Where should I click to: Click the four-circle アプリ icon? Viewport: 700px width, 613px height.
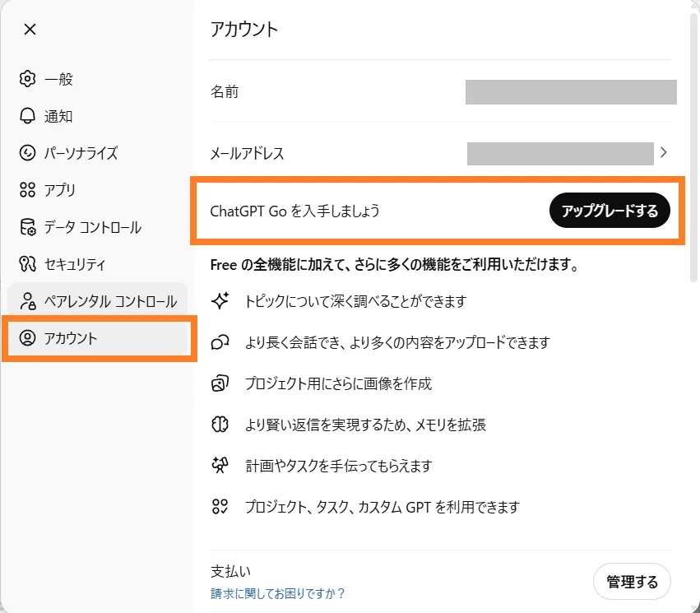coord(28,190)
